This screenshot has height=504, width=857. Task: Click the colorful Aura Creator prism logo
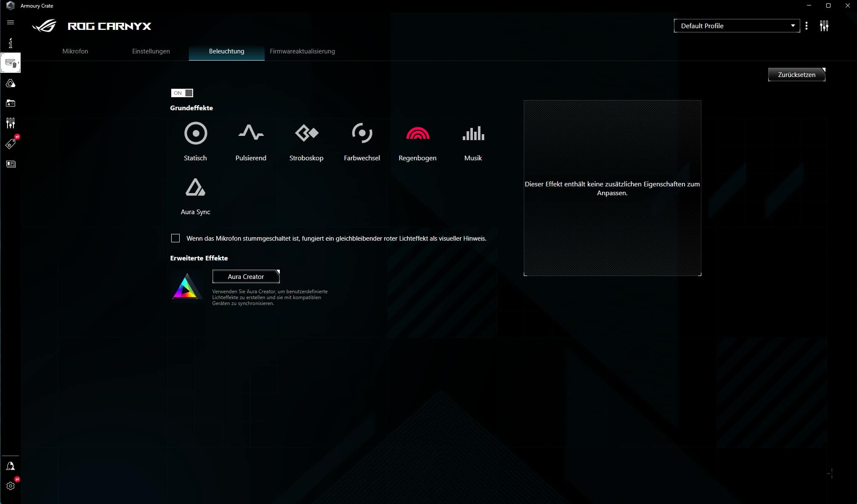coord(187,287)
